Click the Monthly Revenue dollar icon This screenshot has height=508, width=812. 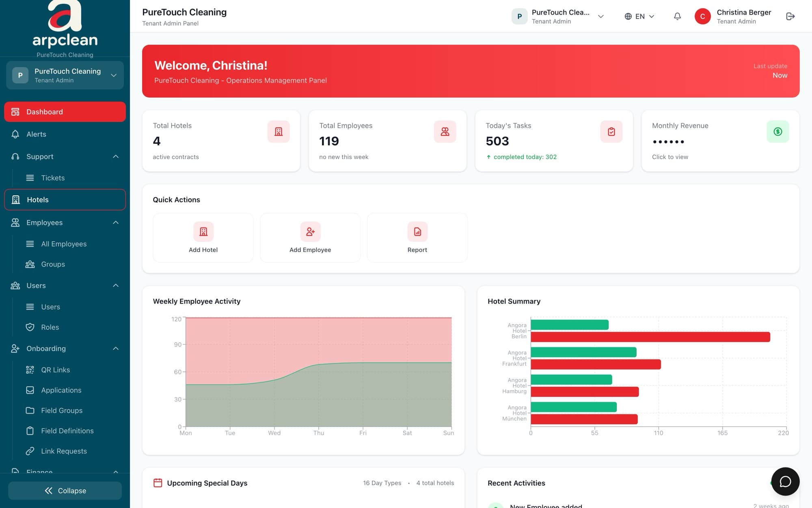[778, 131]
